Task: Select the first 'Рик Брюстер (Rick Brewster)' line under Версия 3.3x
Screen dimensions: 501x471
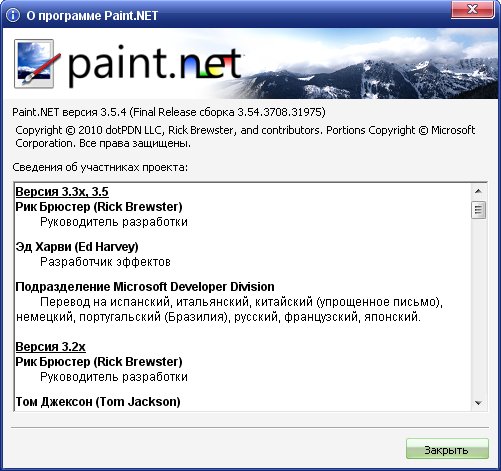Action: point(99,207)
